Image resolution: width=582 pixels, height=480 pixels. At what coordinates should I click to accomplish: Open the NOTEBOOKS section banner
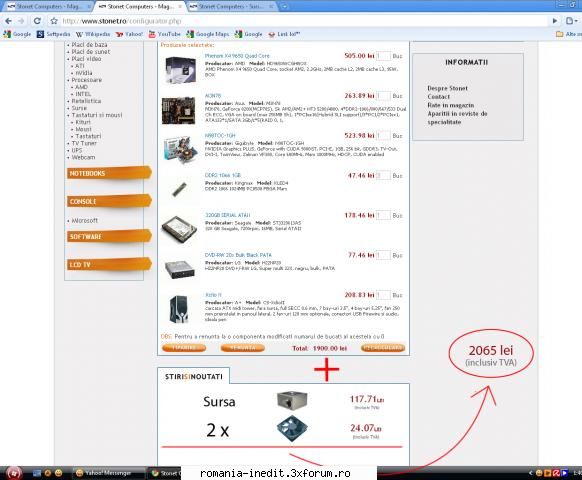[x=109, y=173]
